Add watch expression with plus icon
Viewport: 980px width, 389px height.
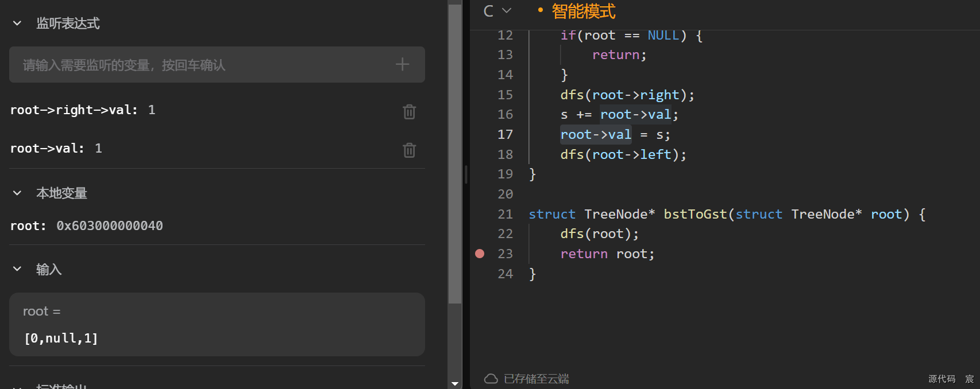click(x=402, y=64)
